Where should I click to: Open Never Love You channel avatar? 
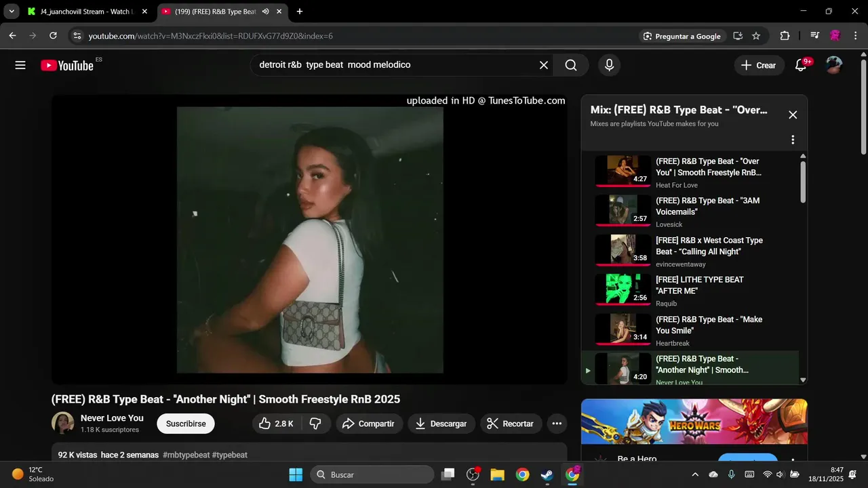tap(63, 424)
